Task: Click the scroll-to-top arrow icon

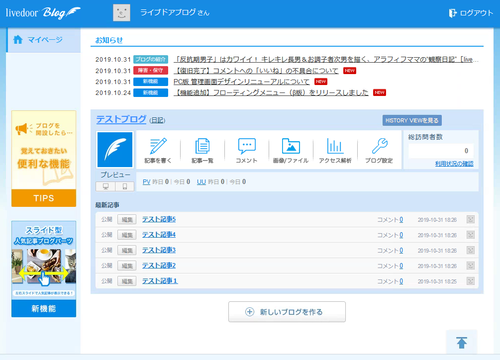Action: [462, 342]
